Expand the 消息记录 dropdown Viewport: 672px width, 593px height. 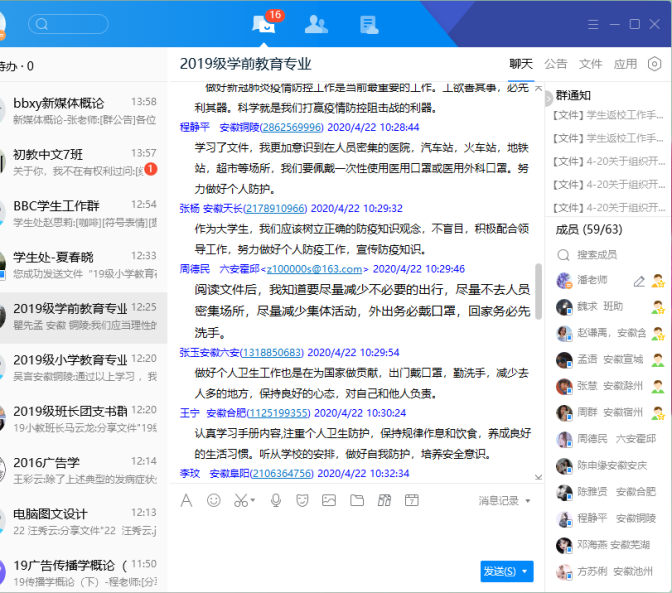pyautogui.click(x=503, y=500)
